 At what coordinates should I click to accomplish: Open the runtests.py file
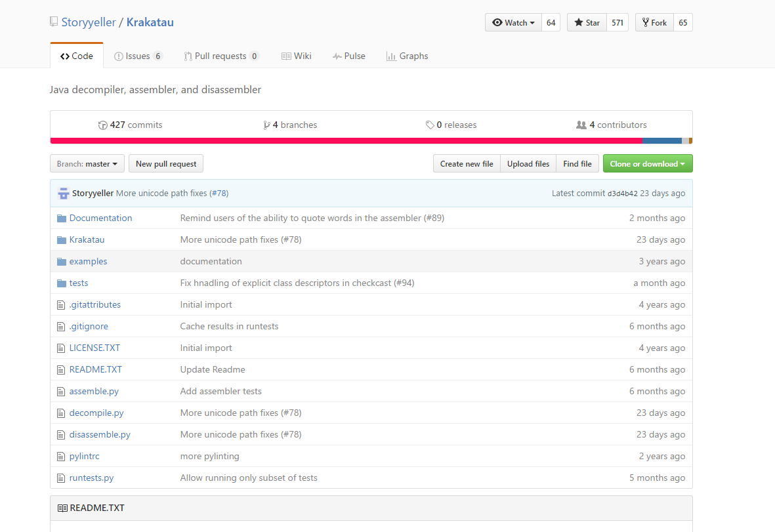(x=91, y=478)
